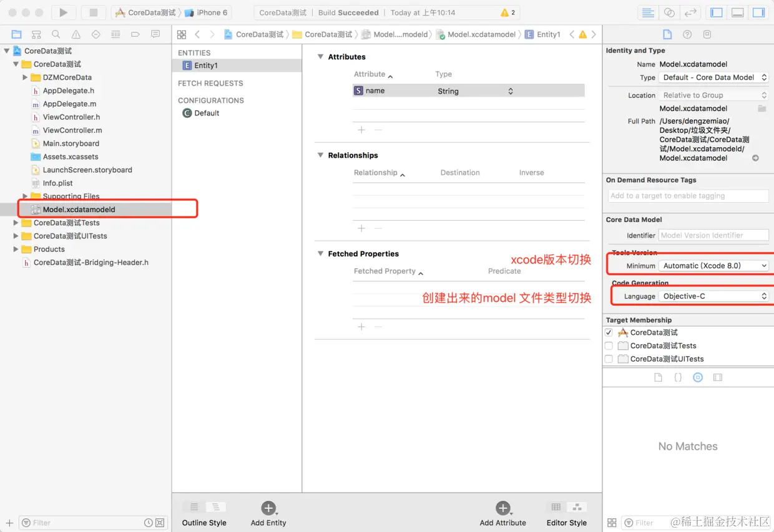774x532 pixels.
Task: Open the model Type dropdown
Action: tap(713, 77)
